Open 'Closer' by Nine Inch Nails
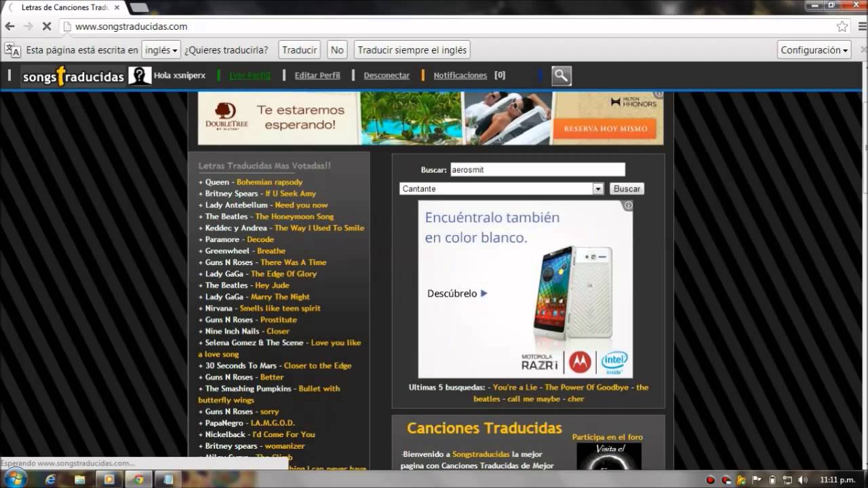The height and width of the screenshot is (488, 868). tap(278, 331)
